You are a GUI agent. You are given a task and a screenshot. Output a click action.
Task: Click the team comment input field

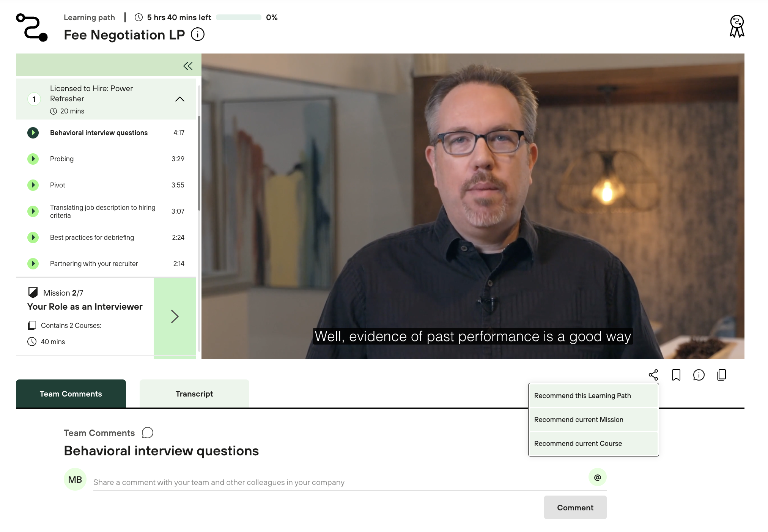[x=338, y=482]
